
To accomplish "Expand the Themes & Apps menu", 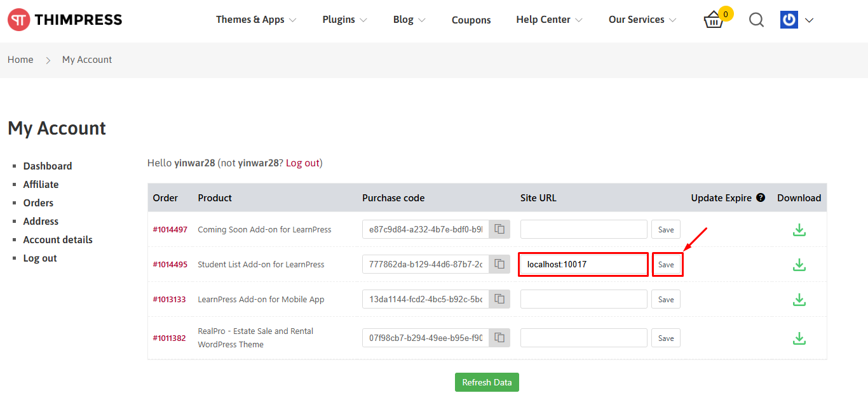I will (256, 20).
